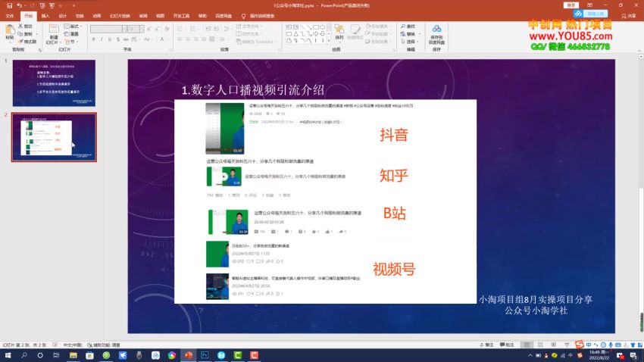
Task: Click the Save to Baidu Netdisk icon
Action: [x=436, y=29]
